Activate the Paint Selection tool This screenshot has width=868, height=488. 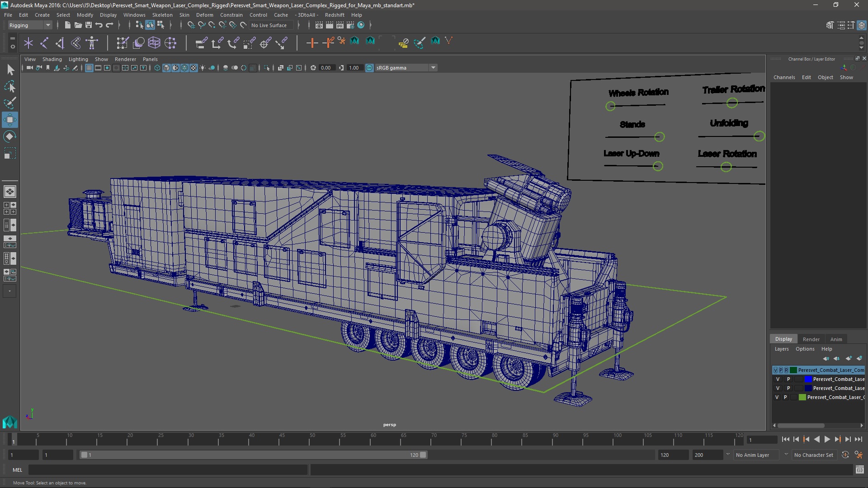(x=9, y=103)
